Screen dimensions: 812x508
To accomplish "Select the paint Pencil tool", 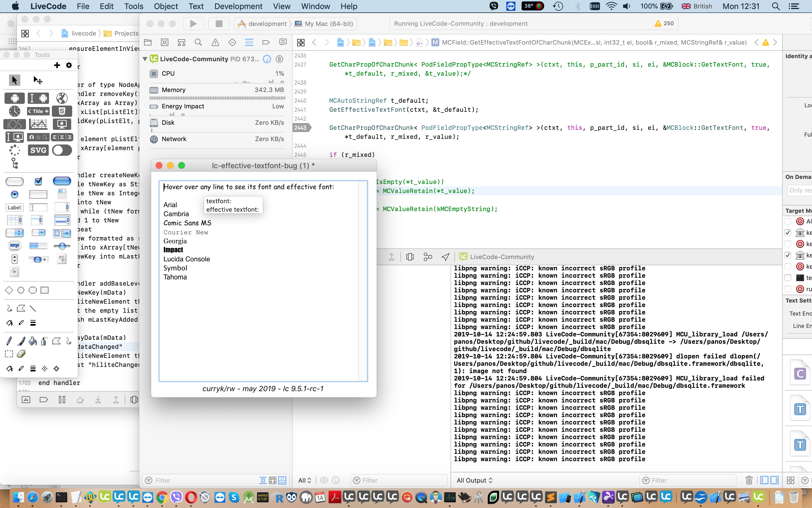I will tap(9, 341).
